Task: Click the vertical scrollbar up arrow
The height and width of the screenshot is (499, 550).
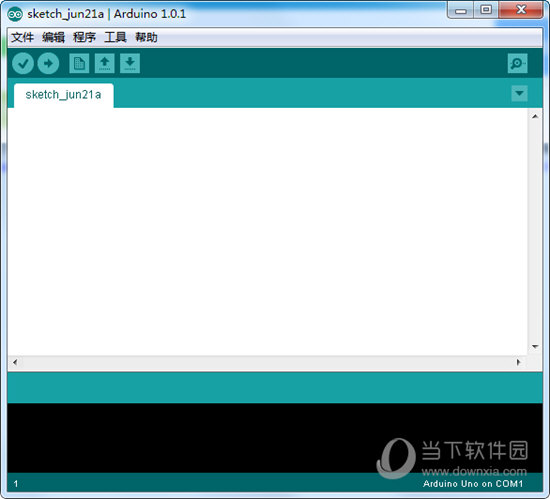Action: click(x=535, y=116)
